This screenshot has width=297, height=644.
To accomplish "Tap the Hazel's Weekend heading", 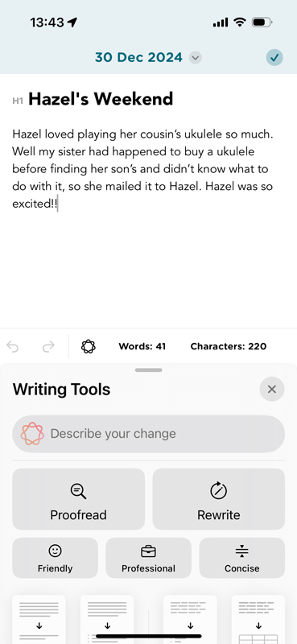I will point(101,99).
